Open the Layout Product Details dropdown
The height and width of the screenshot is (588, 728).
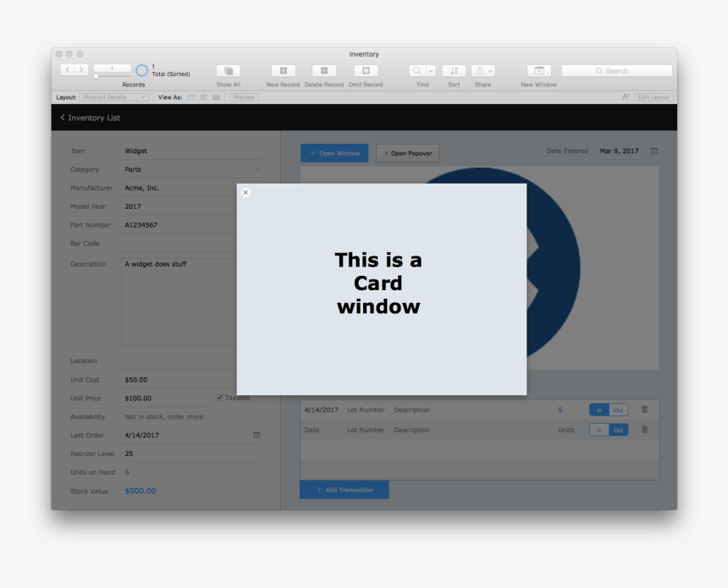pyautogui.click(x=113, y=97)
